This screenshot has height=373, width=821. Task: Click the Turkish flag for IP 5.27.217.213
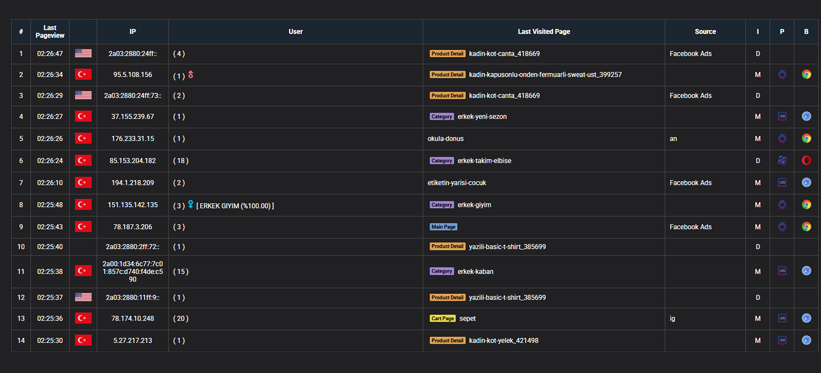(83, 341)
